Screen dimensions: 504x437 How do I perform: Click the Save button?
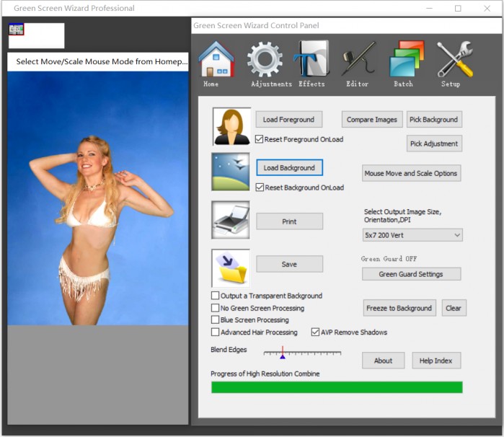pos(289,264)
